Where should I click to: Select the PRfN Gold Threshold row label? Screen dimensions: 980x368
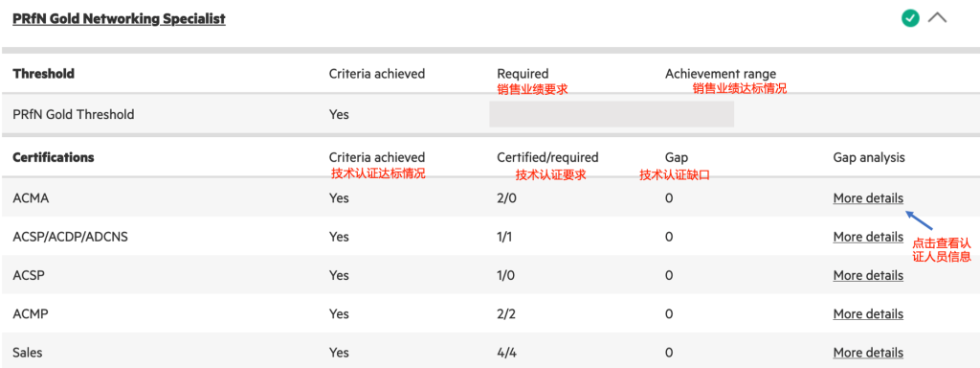(74, 115)
